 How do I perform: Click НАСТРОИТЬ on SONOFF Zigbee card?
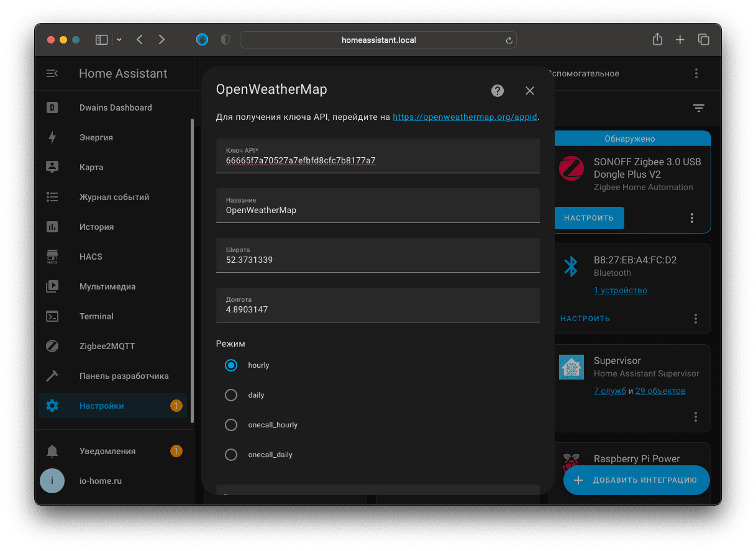(x=589, y=218)
